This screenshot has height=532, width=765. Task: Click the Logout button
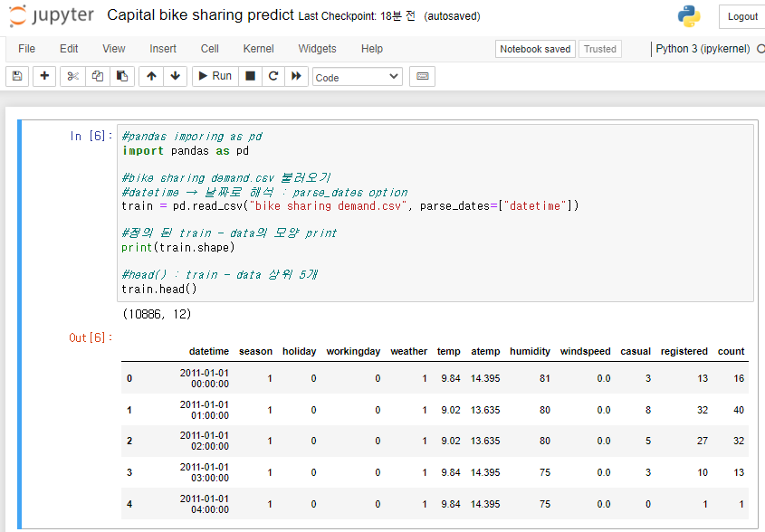click(742, 16)
